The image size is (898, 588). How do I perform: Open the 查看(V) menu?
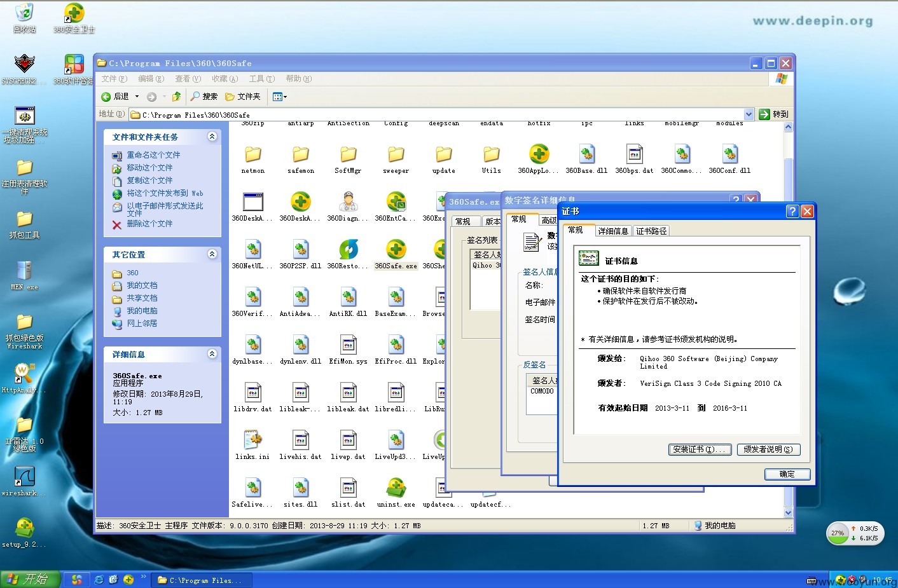(x=188, y=79)
